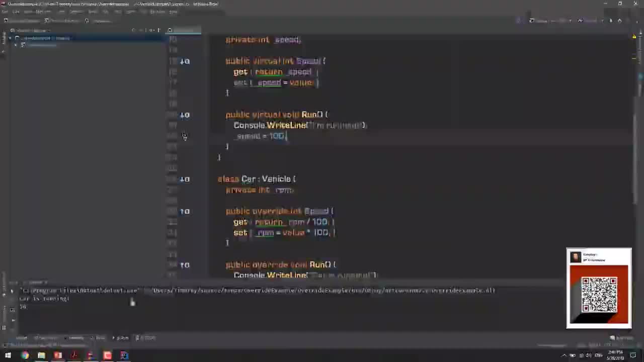
Task: Click the gutter icon beside override Run method
Action: point(185,265)
